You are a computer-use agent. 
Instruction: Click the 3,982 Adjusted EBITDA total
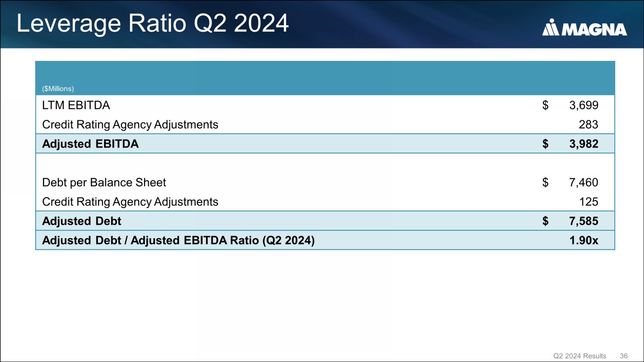pyautogui.click(x=583, y=144)
